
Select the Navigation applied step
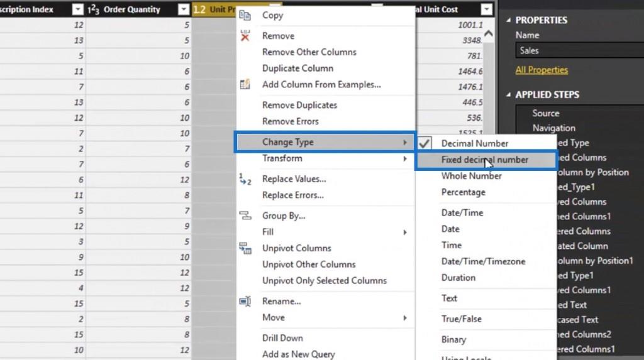tap(553, 128)
